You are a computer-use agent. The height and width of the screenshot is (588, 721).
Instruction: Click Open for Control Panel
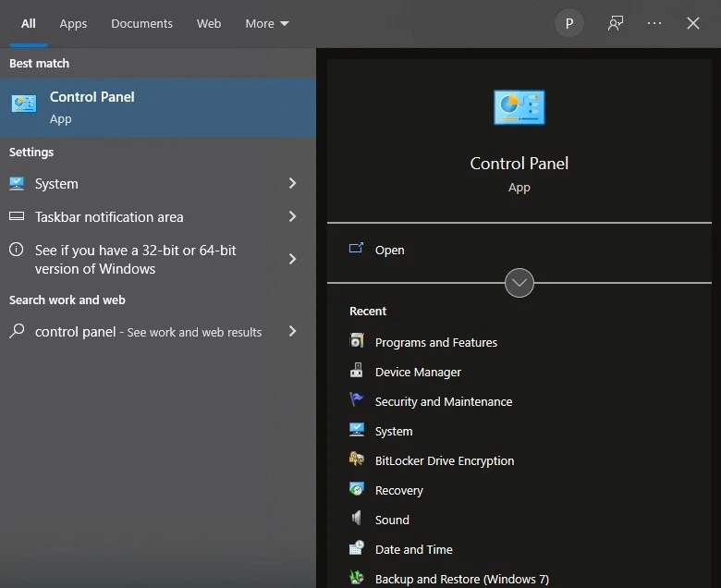point(389,250)
